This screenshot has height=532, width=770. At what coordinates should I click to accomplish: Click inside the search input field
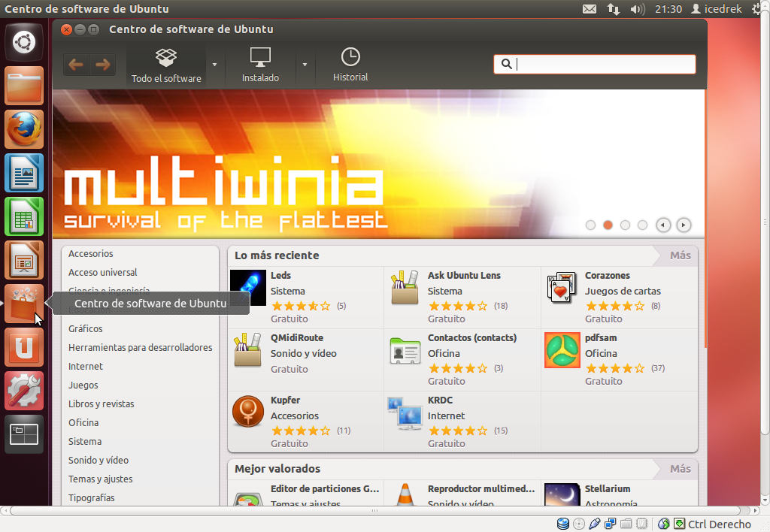[602, 64]
